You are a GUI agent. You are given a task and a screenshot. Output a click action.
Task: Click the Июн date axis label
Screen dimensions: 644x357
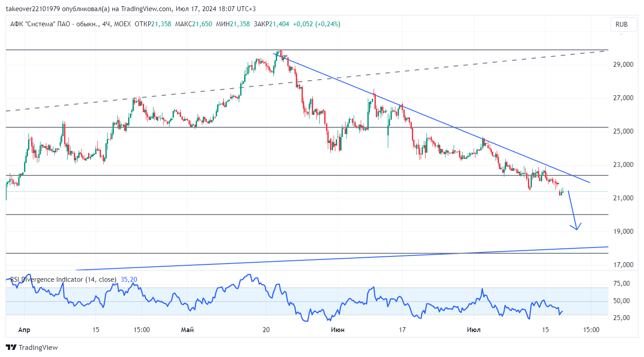pos(338,330)
